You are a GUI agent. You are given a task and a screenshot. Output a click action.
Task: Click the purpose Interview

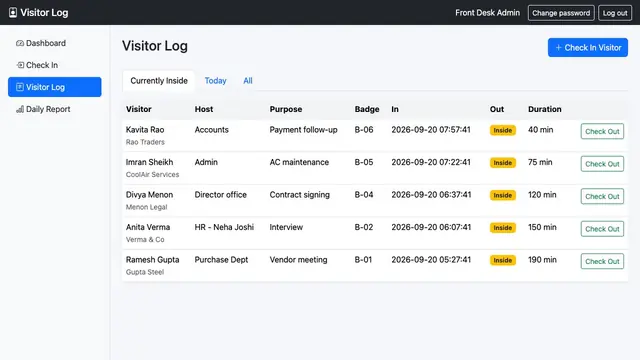point(286,227)
